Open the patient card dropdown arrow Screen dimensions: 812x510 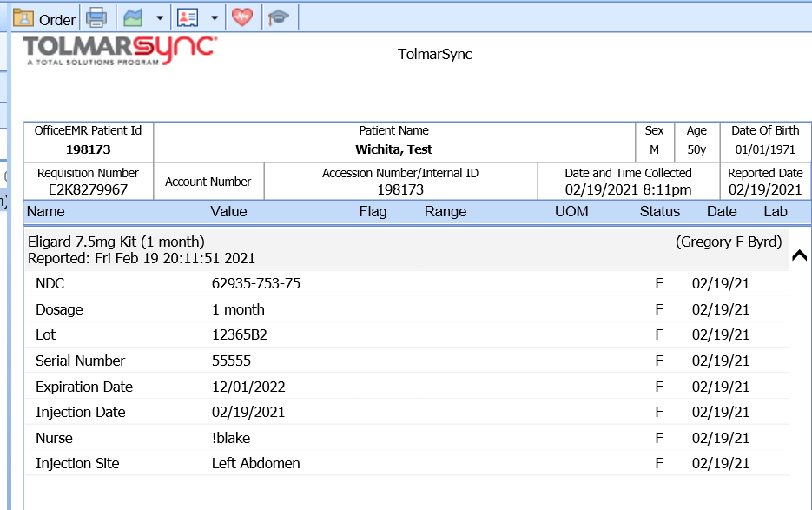214,18
